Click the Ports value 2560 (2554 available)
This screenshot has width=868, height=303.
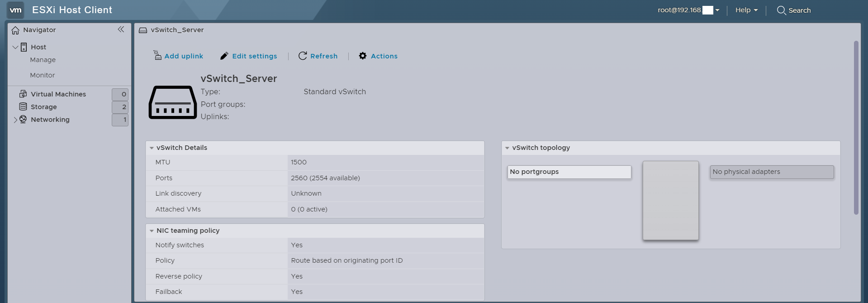[x=325, y=178]
